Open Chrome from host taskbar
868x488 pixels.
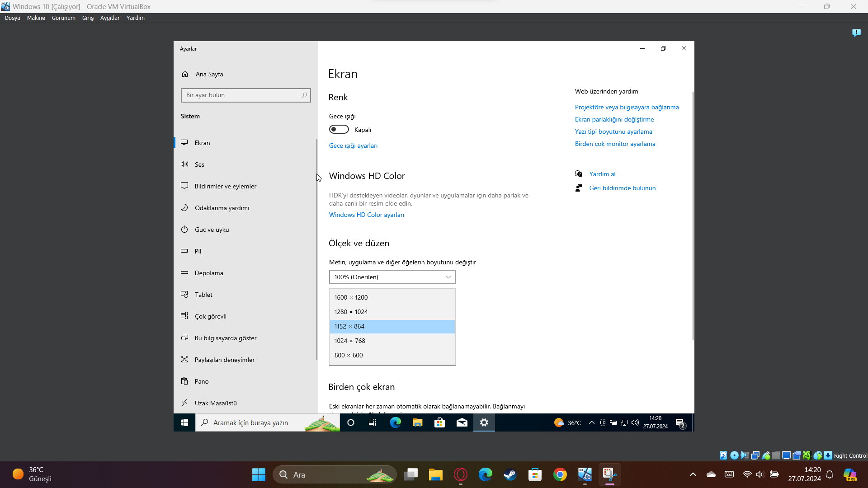pyautogui.click(x=560, y=475)
